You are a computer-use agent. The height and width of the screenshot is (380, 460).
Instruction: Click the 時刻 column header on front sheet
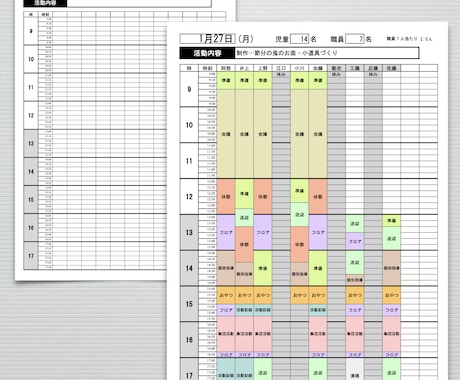(x=208, y=68)
